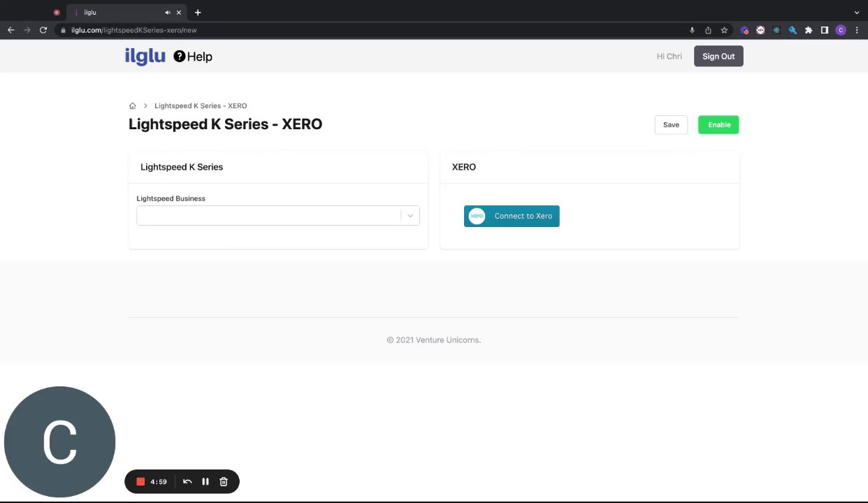Restart the recording with undo arrow
The width and height of the screenshot is (868, 503).
pos(187,481)
